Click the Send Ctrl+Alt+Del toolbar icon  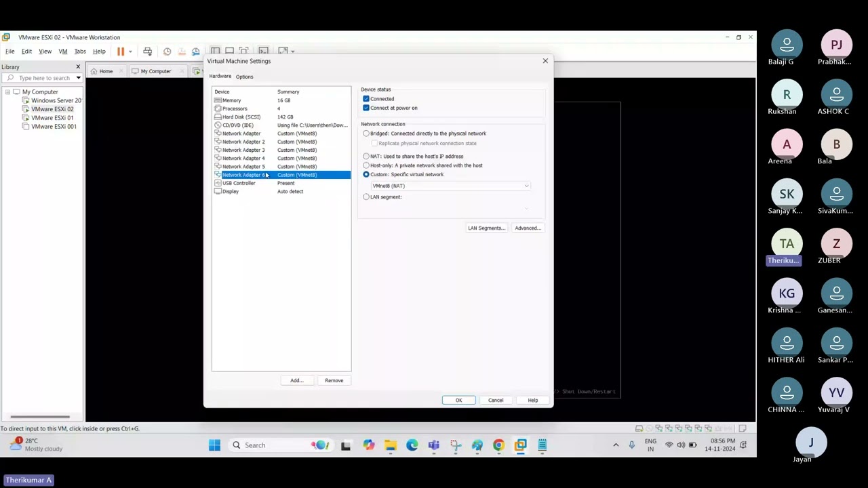(x=147, y=52)
